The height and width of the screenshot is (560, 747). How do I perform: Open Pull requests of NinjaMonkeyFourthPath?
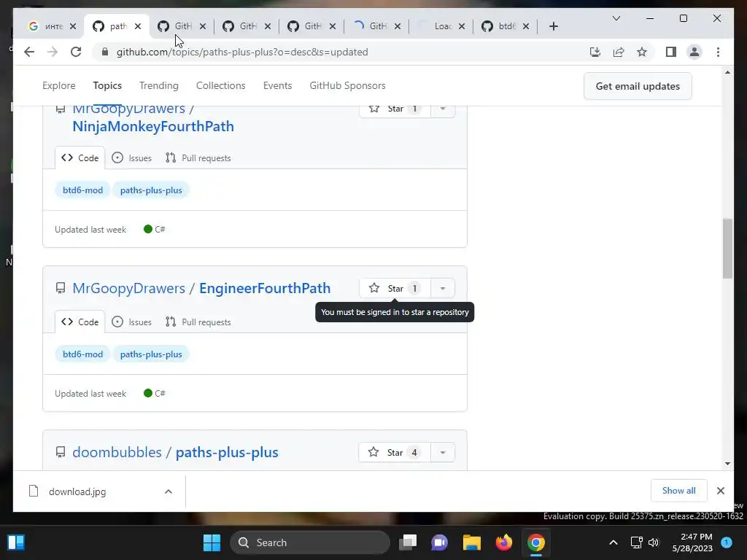pyautogui.click(x=198, y=158)
